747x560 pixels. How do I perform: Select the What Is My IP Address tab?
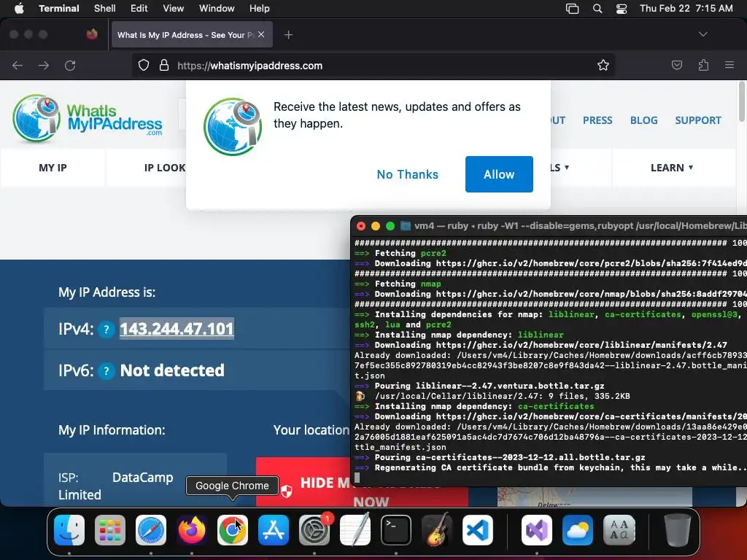pos(186,35)
